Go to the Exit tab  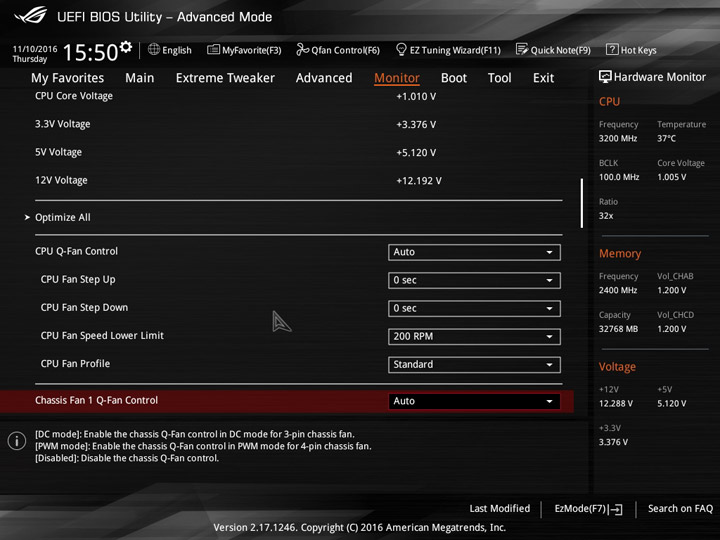pyautogui.click(x=543, y=78)
